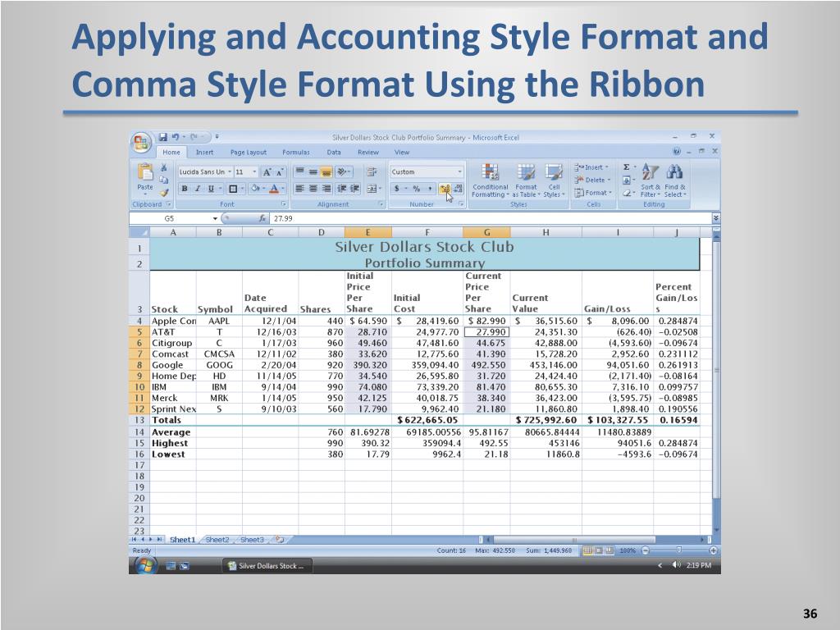Click the Decrease Decimal button

458,189
